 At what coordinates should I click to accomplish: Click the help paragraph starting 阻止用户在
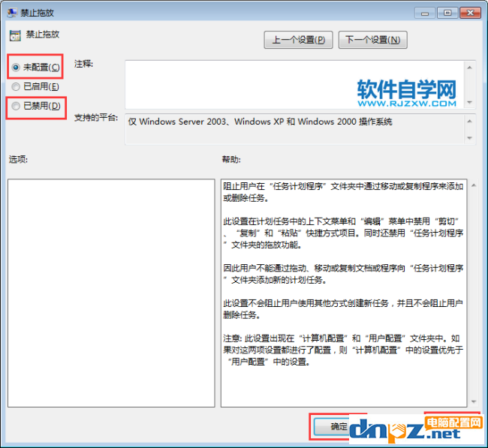343,192
